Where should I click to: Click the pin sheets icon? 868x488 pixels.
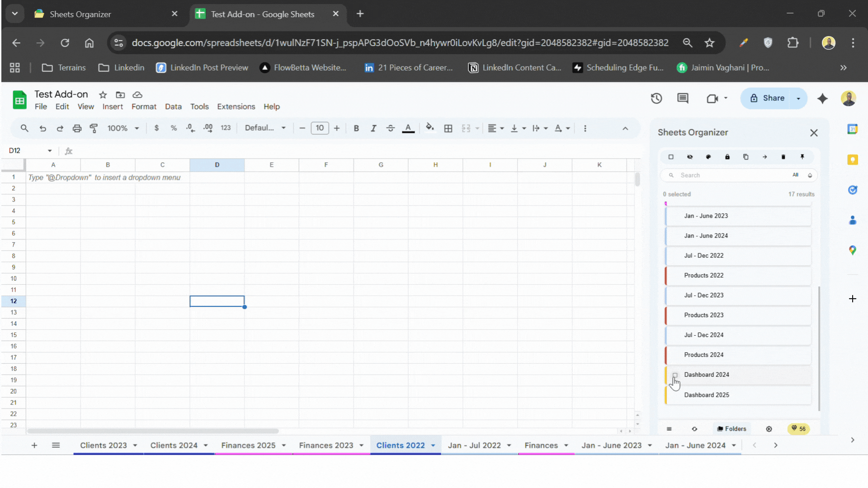tap(802, 157)
